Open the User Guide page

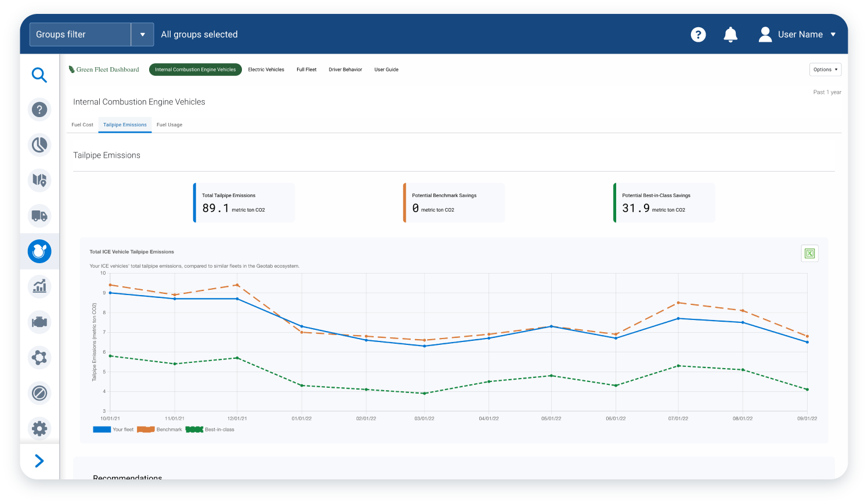click(x=386, y=69)
